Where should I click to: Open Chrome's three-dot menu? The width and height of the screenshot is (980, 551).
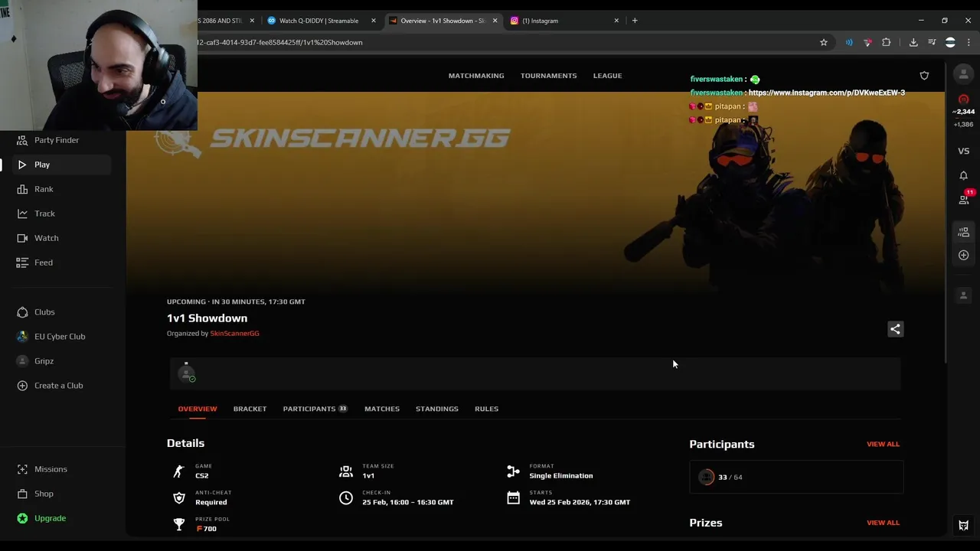[969, 43]
